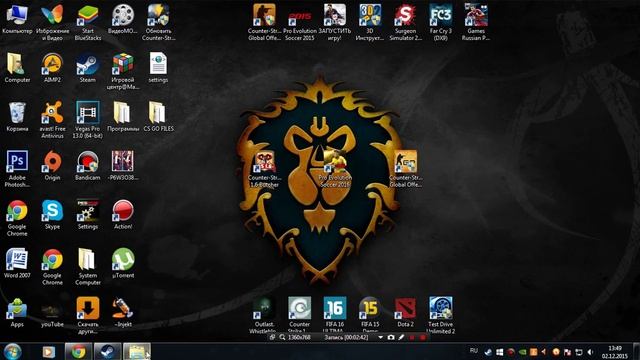Launch Counter-Strike Global Offensive beside Pro Evolution Soccer 2015
This screenshot has height=360, width=640.
264,22
